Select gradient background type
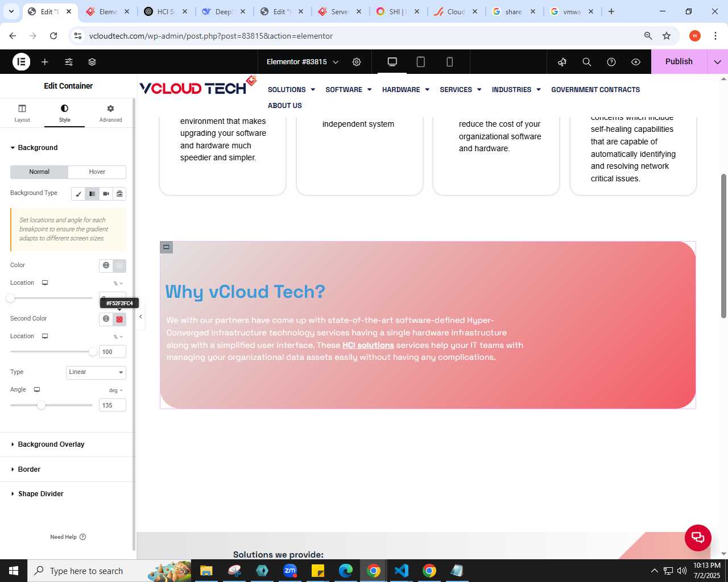The height and width of the screenshot is (582, 728). [92, 194]
